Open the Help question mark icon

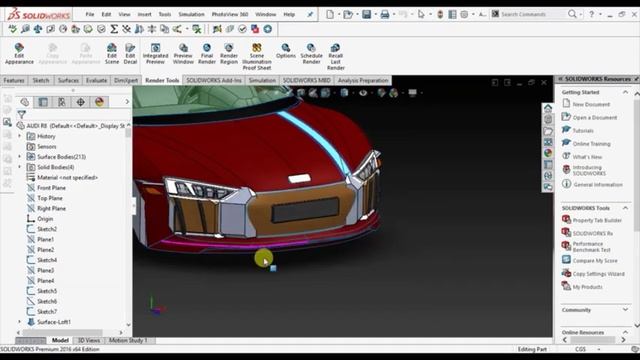(x=591, y=14)
